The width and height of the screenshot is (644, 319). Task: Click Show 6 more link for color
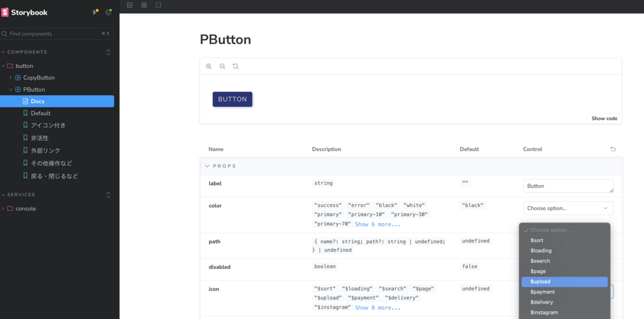[x=378, y=224]
